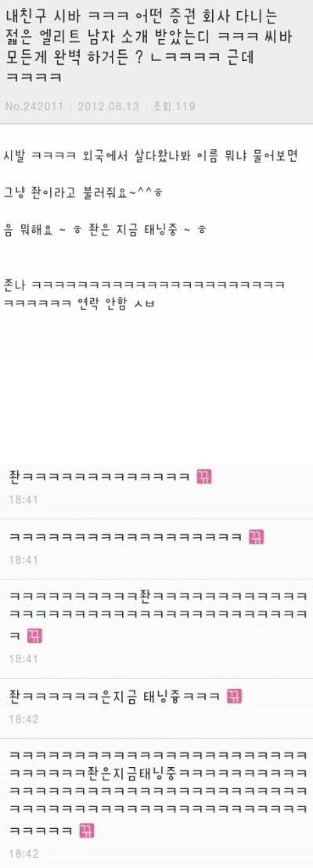Select the pink icon on the third comment

click(34, 636)
